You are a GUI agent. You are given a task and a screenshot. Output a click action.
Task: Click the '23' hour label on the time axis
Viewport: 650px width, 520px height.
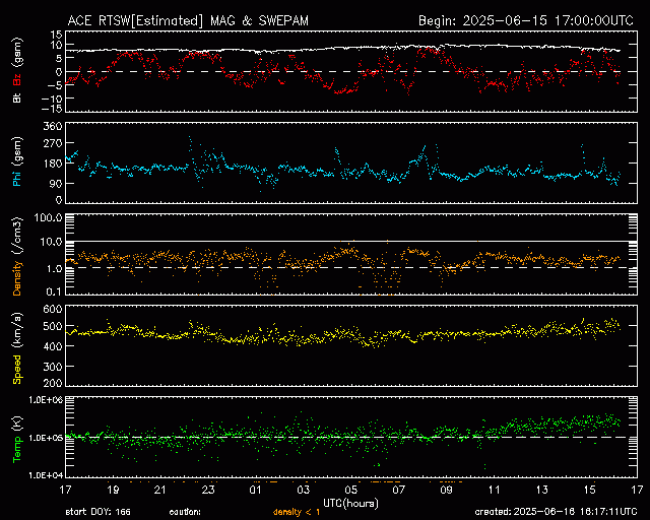click(208, 490)
